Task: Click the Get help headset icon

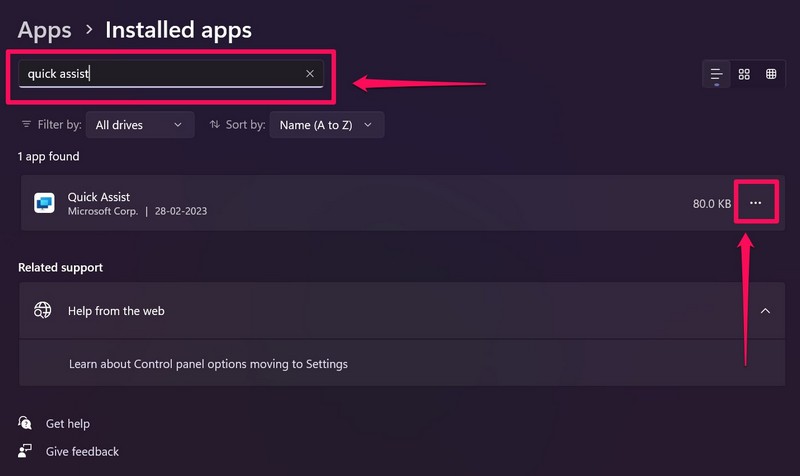Action: coord(26,424)
